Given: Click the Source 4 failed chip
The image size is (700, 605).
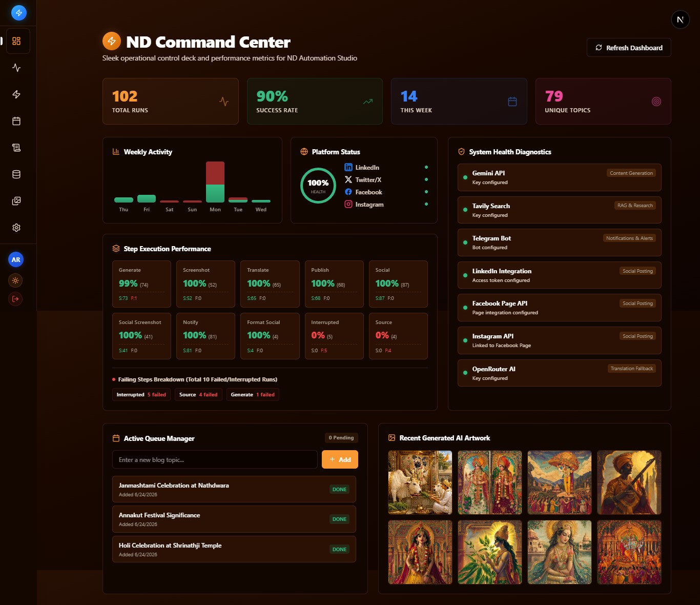Looking at the screenshot, I should click(x=198, y=395).
